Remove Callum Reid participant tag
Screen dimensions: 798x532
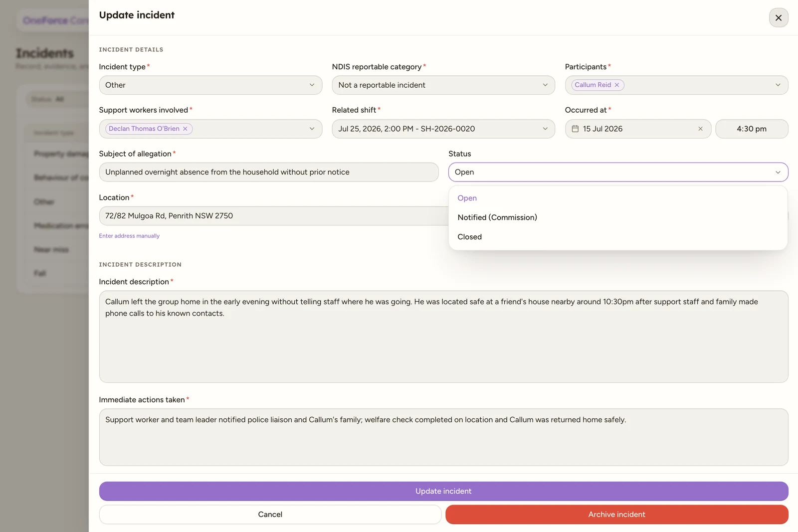[x=617, y=85]
